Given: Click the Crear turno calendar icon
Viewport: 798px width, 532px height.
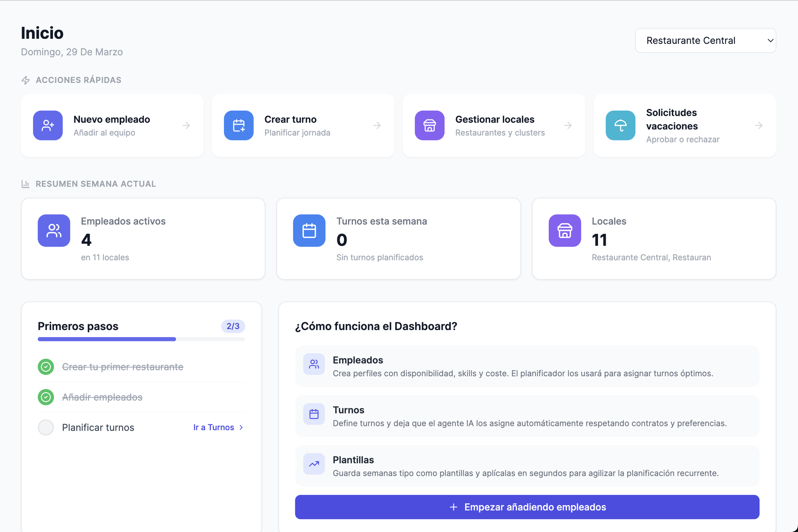Looking at the screenshot, I should (x=238, y=125).
